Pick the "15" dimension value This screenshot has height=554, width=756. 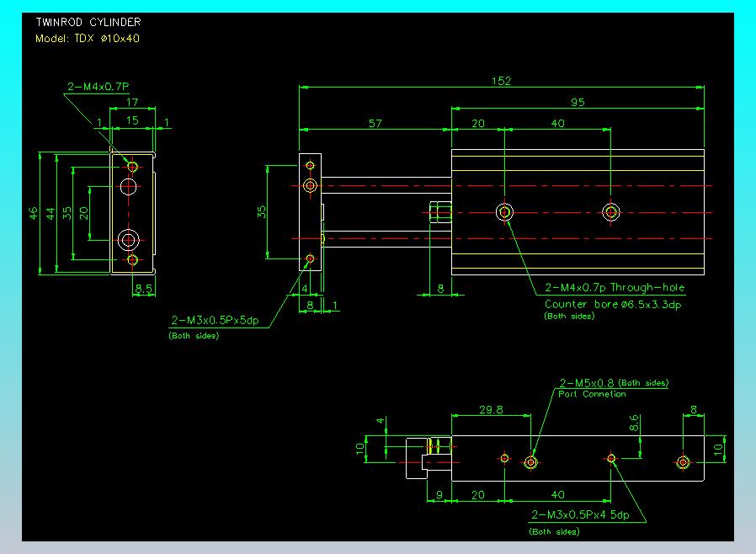pyautogui.click(x=132, y=120)
